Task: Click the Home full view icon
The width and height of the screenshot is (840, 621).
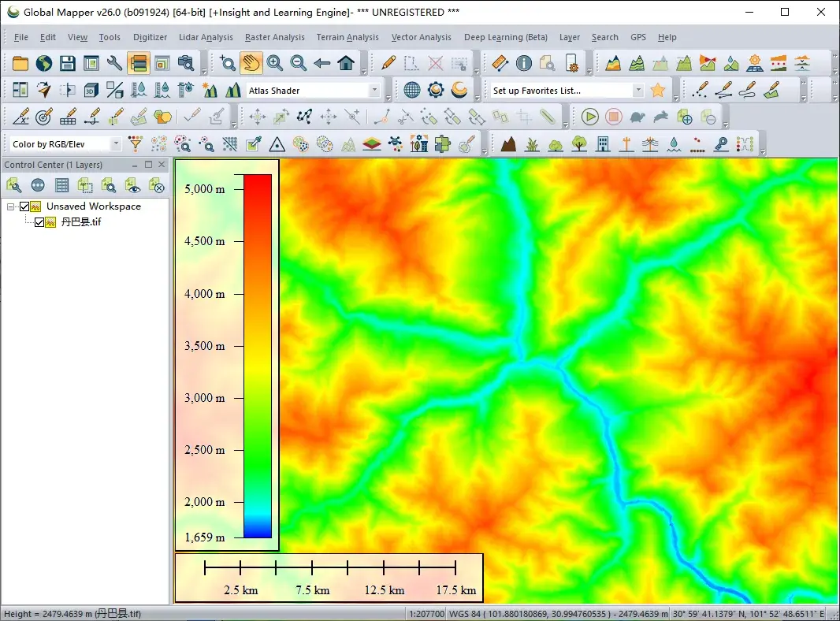Action: point(346,64)
